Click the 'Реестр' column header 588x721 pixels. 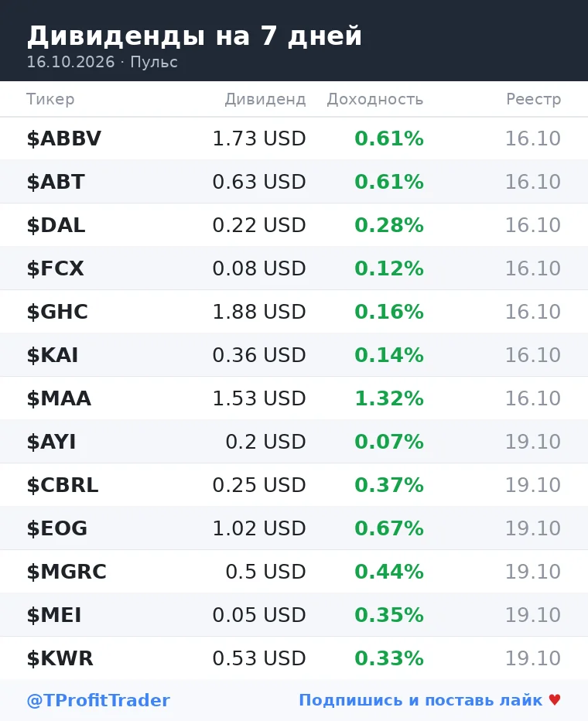534,99
